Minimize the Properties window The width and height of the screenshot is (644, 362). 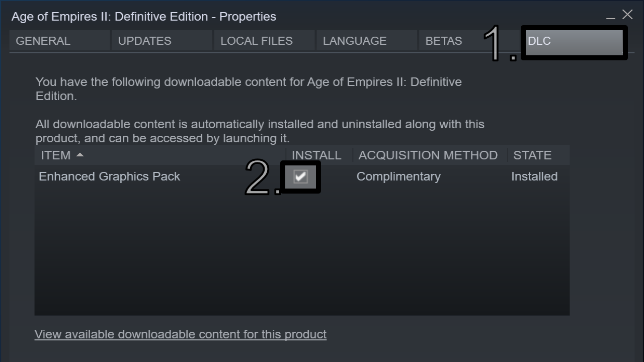click(x=611, y=16)
